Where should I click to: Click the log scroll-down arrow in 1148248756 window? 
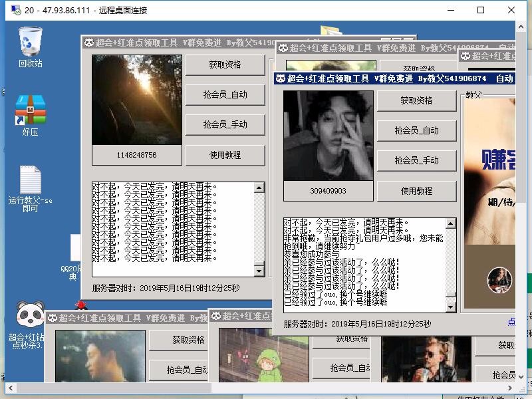259,271
